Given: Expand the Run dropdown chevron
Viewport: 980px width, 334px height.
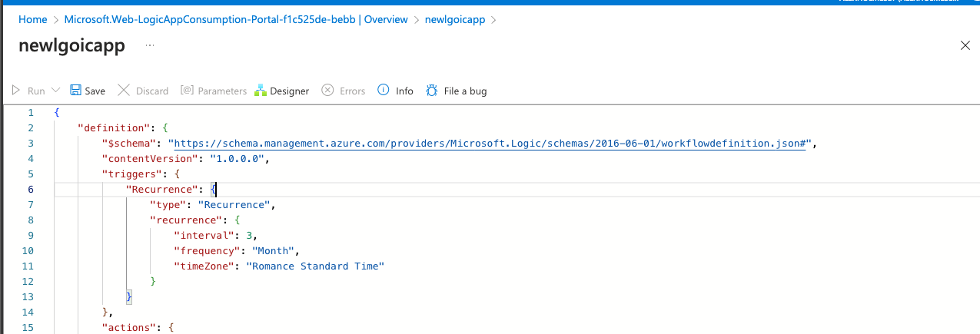Looking at the screenshot, I should pos(56,91).
